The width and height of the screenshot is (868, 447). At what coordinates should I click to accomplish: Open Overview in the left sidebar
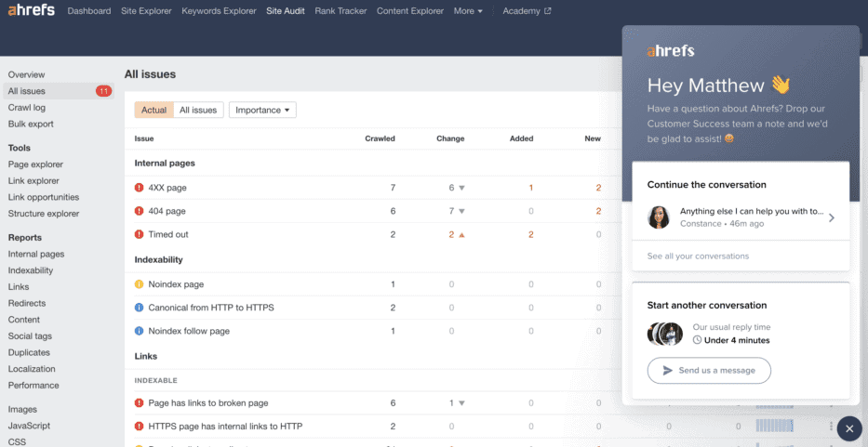27,74
